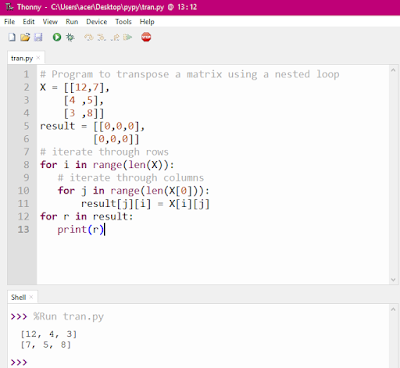Close the Shell tab
This screenshot has height=368, width=400.
click(31, 297)
